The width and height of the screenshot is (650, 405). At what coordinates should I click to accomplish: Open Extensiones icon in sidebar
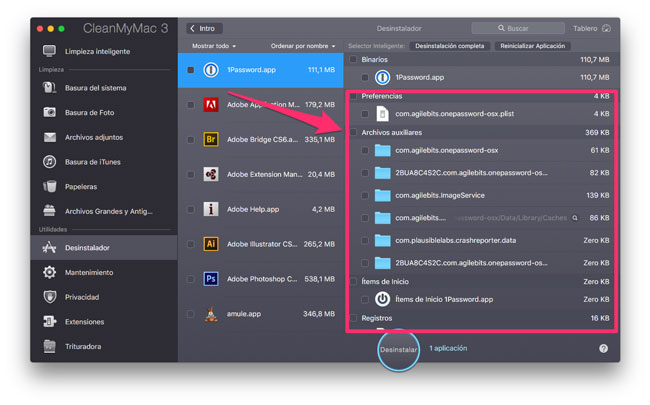pyautogui.click(x=49, y=322)
